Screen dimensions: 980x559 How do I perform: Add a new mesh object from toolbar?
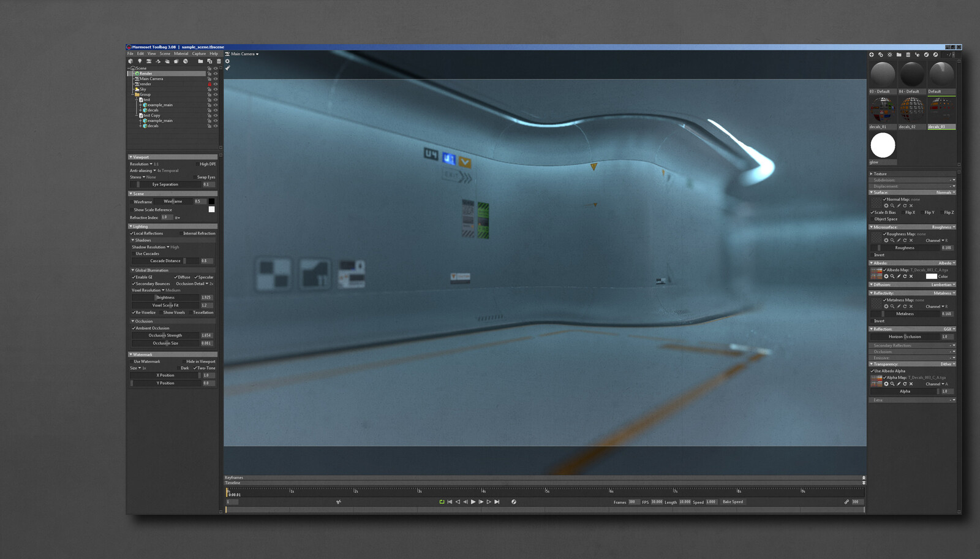pos(130,61)
